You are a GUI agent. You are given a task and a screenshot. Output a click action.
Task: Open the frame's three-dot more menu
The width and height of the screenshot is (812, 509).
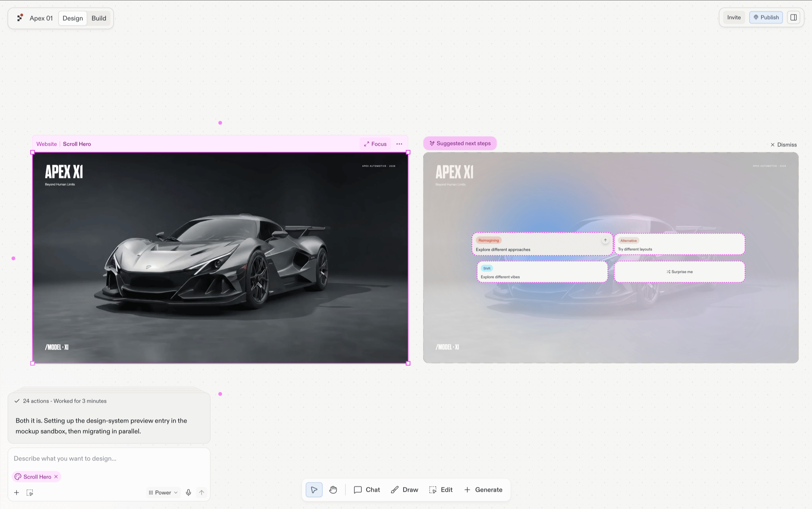coord(399,144)
